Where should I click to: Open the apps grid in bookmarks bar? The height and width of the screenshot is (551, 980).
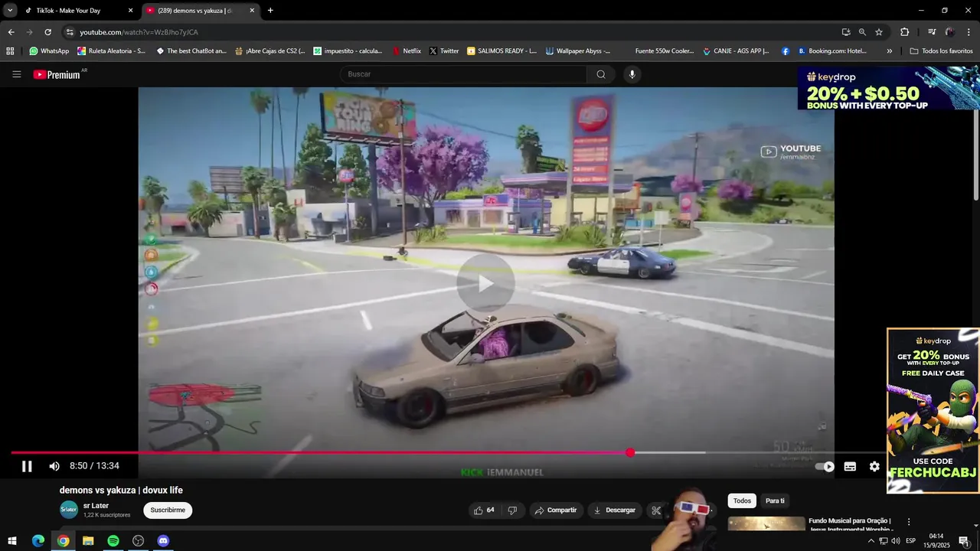tap(10, 51)
